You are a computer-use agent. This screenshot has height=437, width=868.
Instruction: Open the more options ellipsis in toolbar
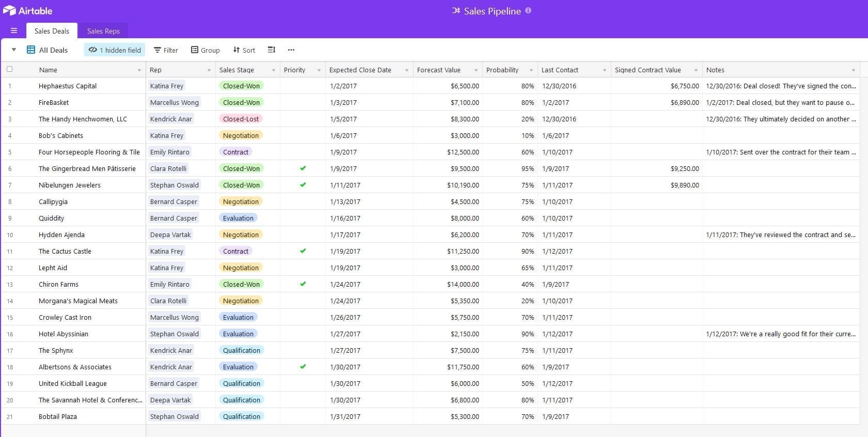click(x=291, y=50)
